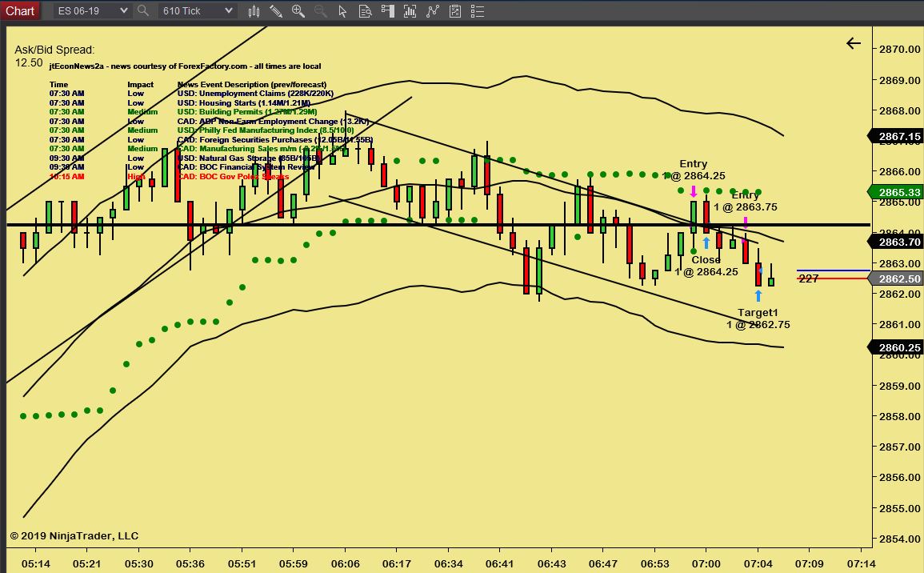Click the Impact column header

pyautogui.click(x=140, y=84)
